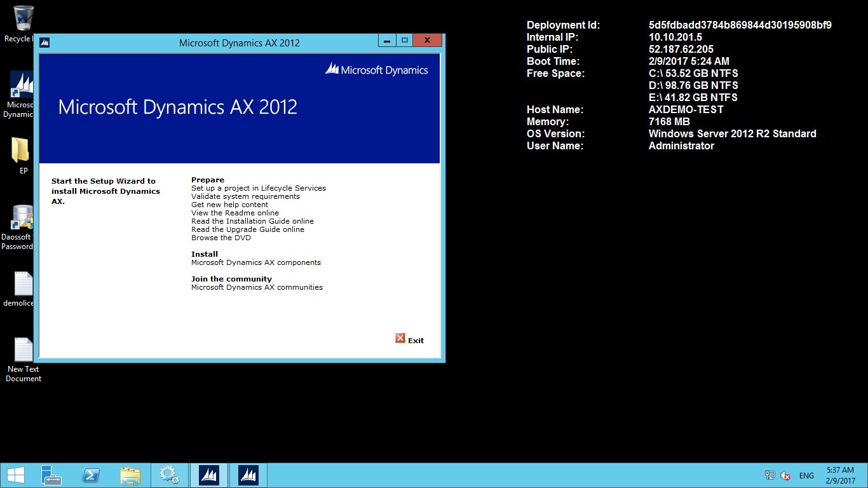The width and height of the screenshot is (868, 488).
Task: Open the demolice notepad file
Action: 19,286
